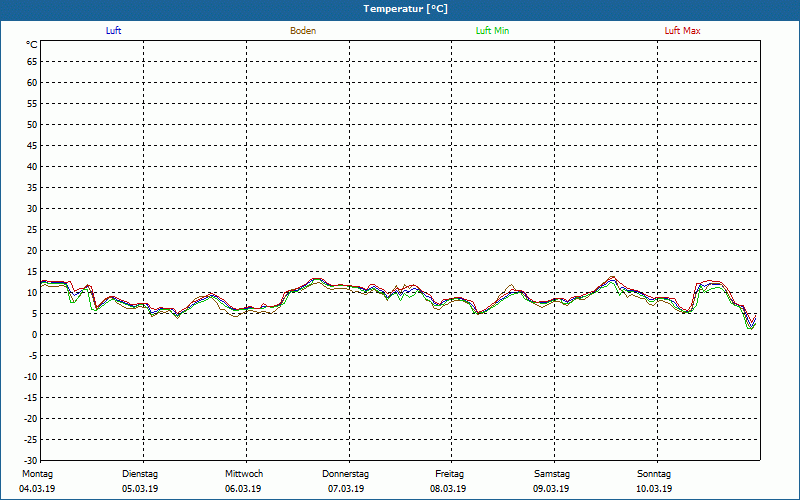This screenshot has height=500, width=800.
Task: Click the 'Freitag' day label
Action: 449,474
